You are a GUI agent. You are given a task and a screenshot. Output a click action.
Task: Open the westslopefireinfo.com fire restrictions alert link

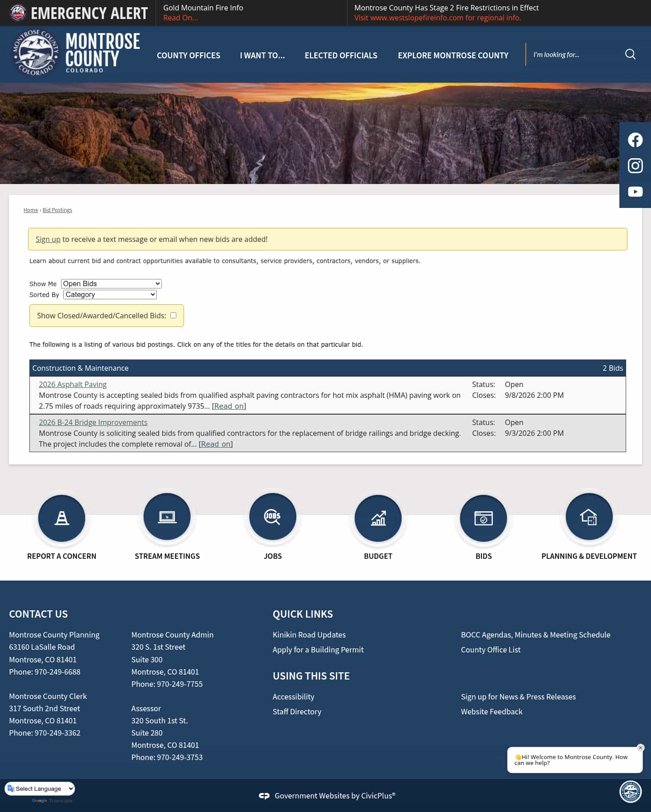pos(438,18)
